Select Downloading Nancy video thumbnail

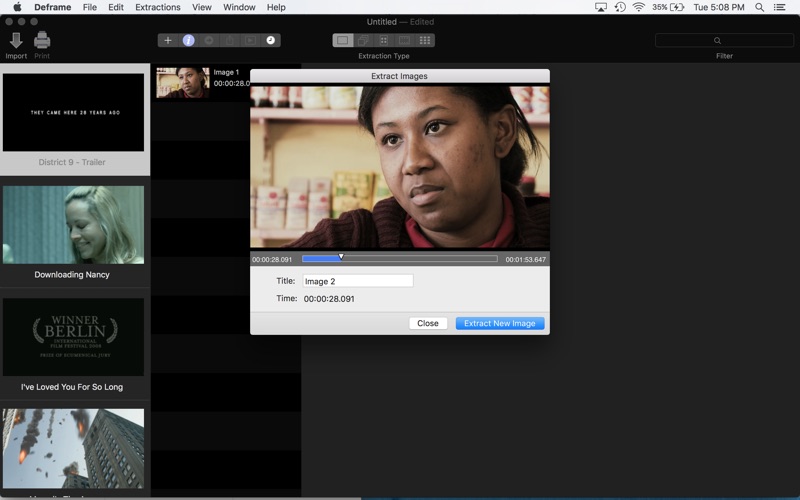coord(73,225)
